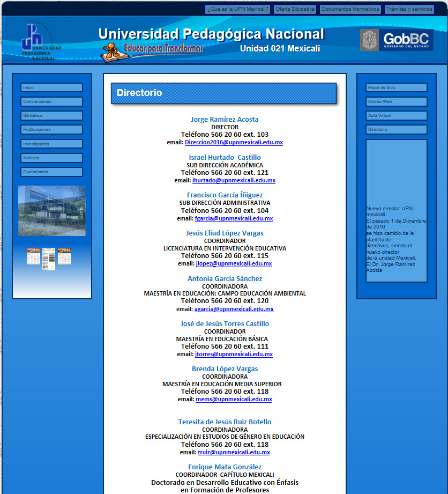Click the name Francisco García Íñiguez
The height and width of the screenshot is (494, 448).
[225, 195]
